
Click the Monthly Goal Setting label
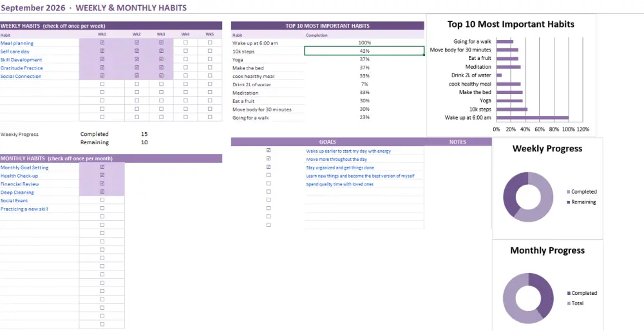click(24, 167)
